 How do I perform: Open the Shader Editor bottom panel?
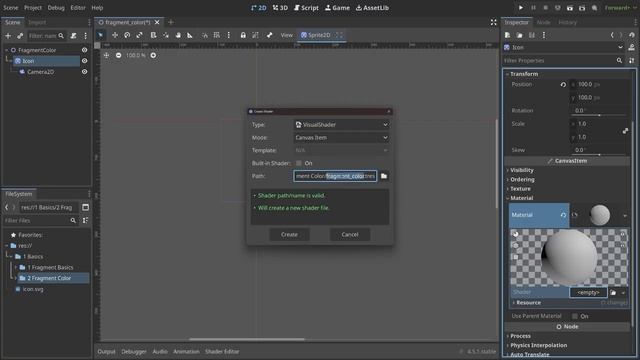(x=222, y=351)
